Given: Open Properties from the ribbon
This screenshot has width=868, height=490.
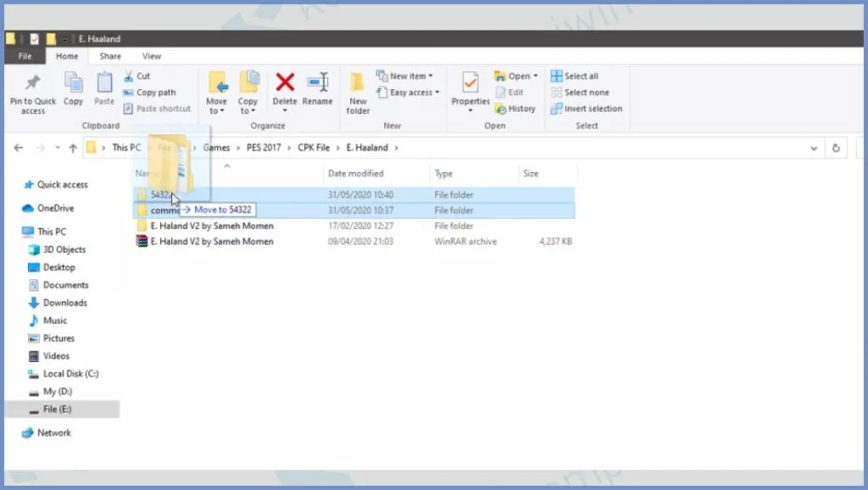Looking at the screenshot, I should click(x=470, y=84).
